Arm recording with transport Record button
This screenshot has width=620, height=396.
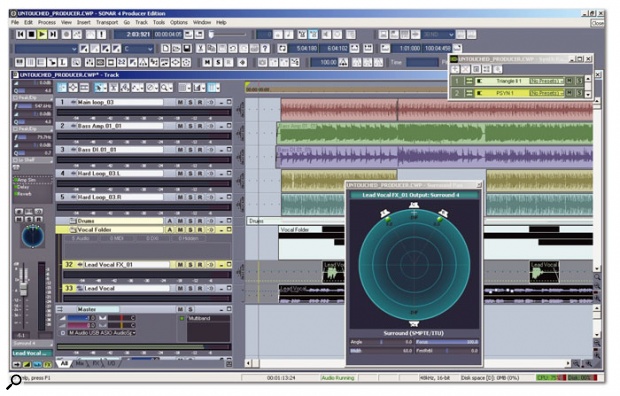[66, 34]
